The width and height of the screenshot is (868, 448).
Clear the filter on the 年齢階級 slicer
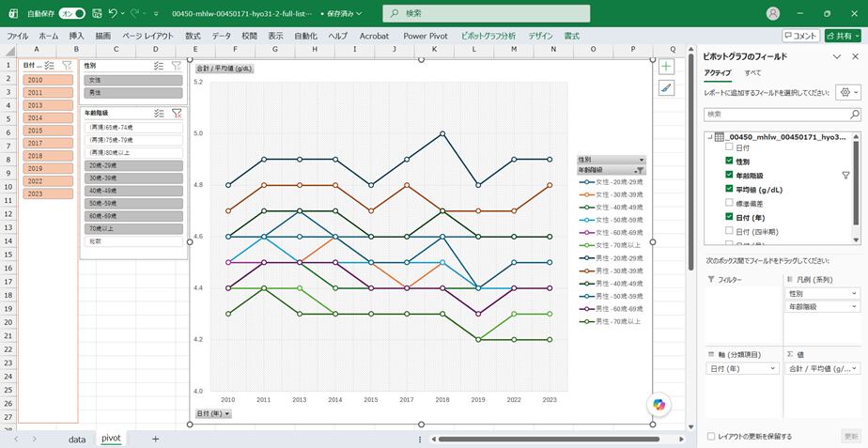tap(177, 113)
